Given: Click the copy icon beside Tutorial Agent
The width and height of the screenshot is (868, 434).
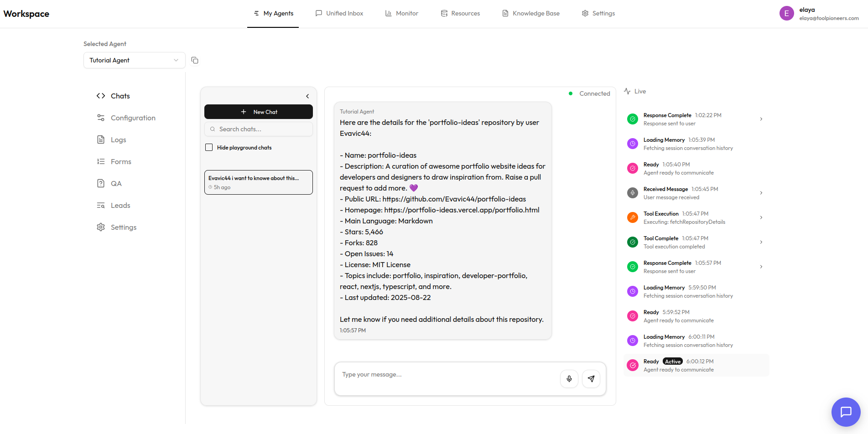Looking at the screenshot, I should pyautogui.click(x=195, y=60).
